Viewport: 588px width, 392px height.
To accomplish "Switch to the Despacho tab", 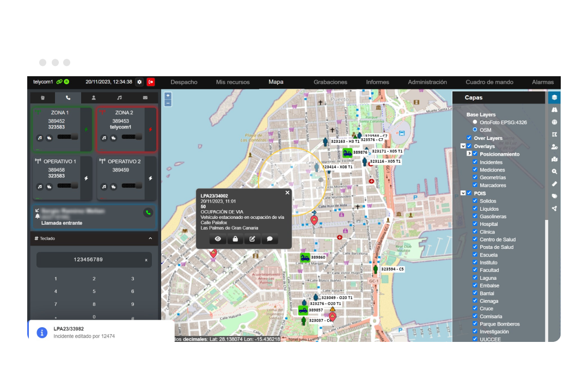I will 184,82.
